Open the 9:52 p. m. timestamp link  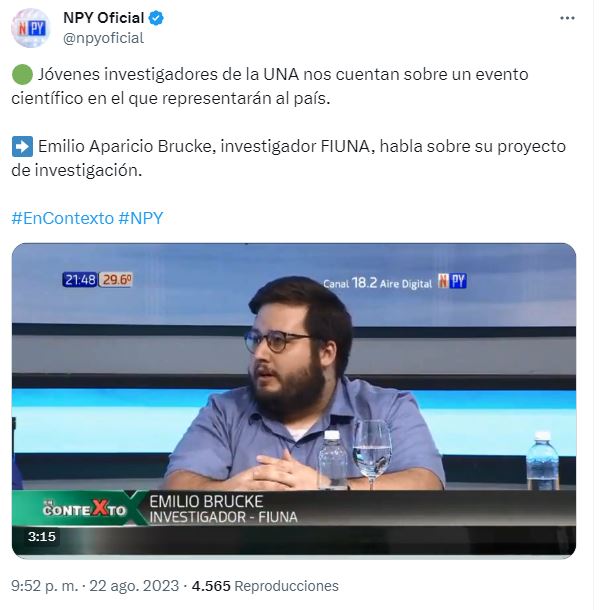click(x=45, y=586)
